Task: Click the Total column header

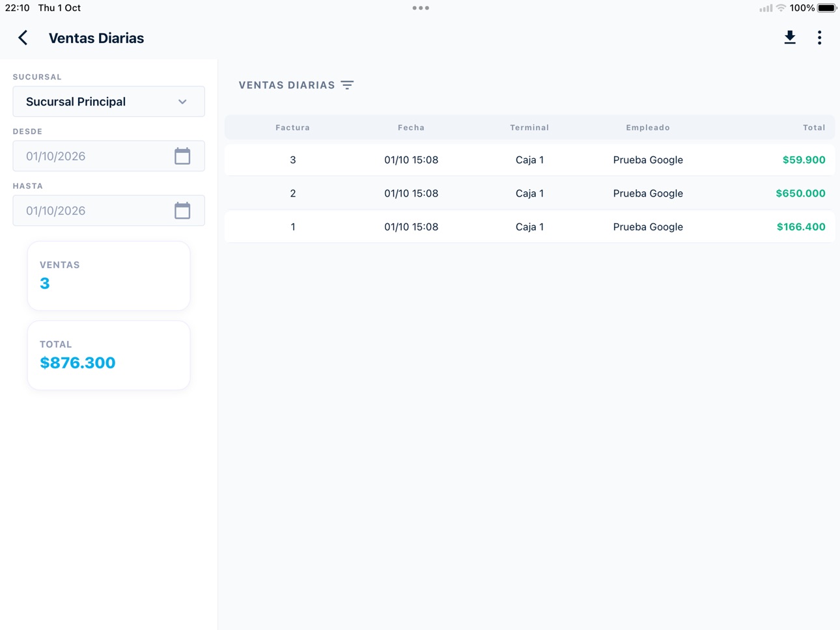Action: [x=814, y=128]
